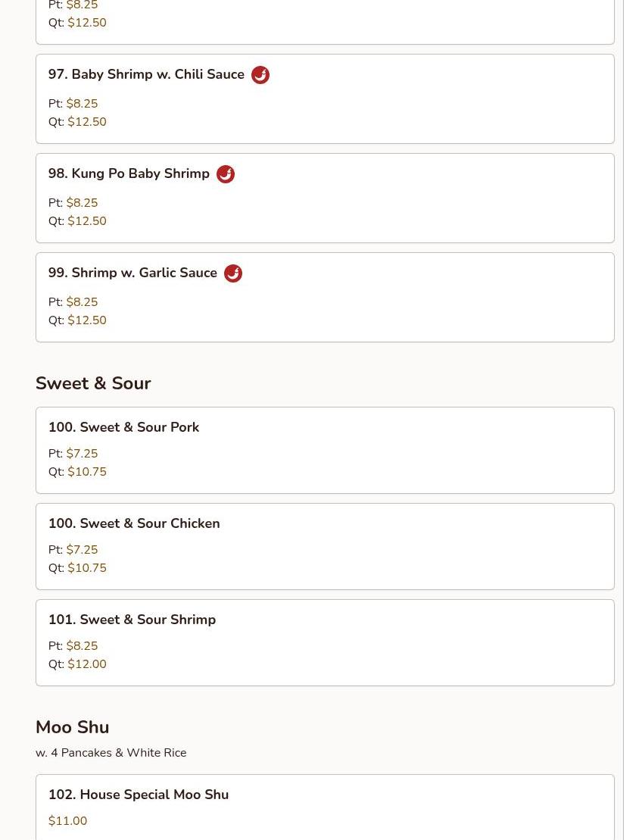The width and height of the screenshot is (639, 840).
Task: Choose 100. Sweet & Sour Chicken dish
Action: [x=325, y=546]
